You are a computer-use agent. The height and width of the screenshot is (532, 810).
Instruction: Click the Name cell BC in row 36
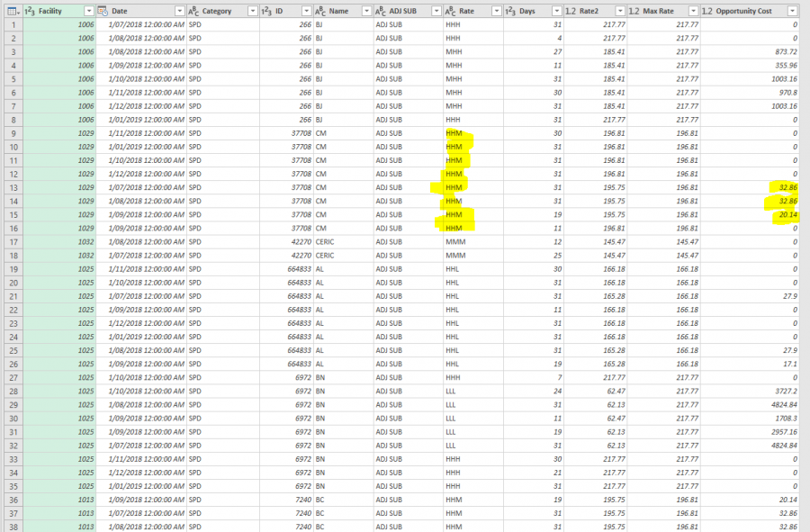click(344, 500)
